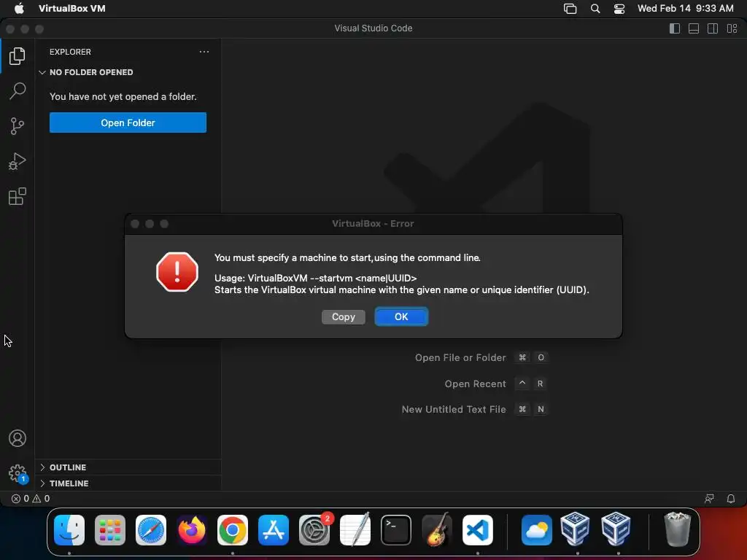Open the VirtualBox VM menu
Screen dimensions: 747x560
pos(72,8)
